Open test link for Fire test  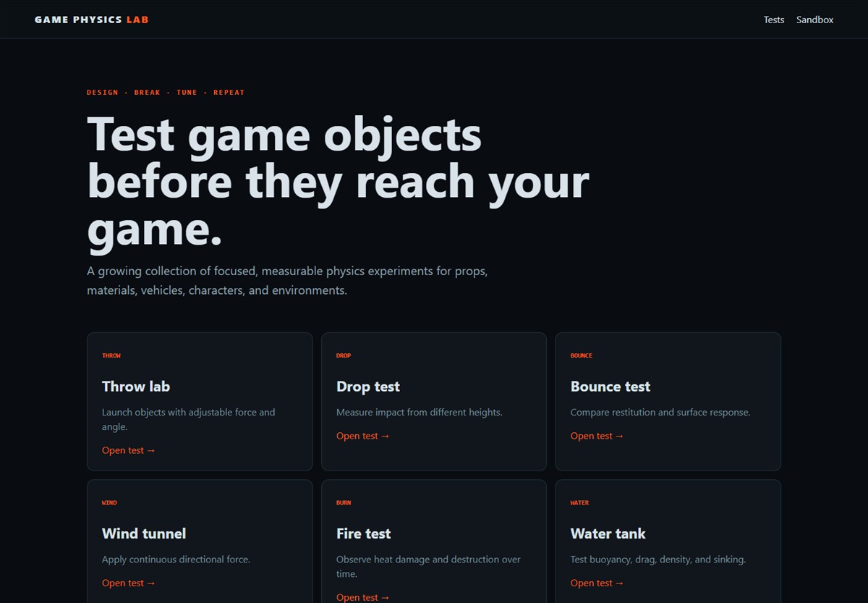click(363, 597)
